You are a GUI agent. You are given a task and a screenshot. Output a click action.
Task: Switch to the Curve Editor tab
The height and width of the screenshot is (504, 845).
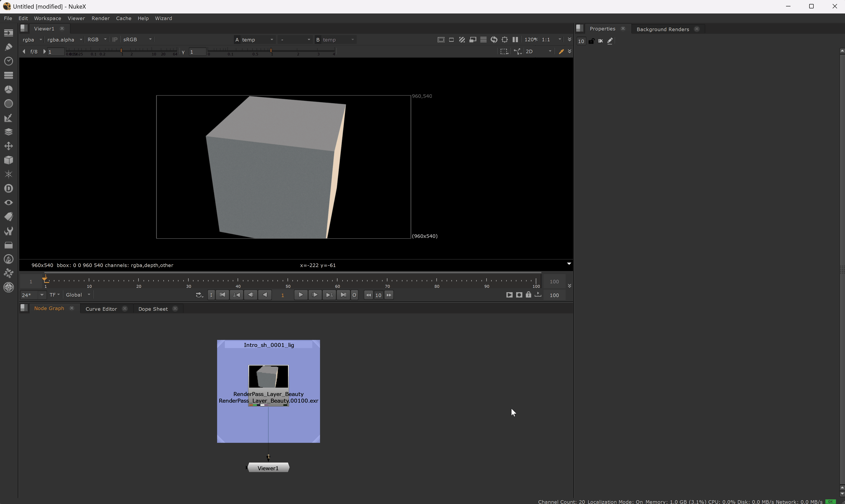[x=101, y=309]
